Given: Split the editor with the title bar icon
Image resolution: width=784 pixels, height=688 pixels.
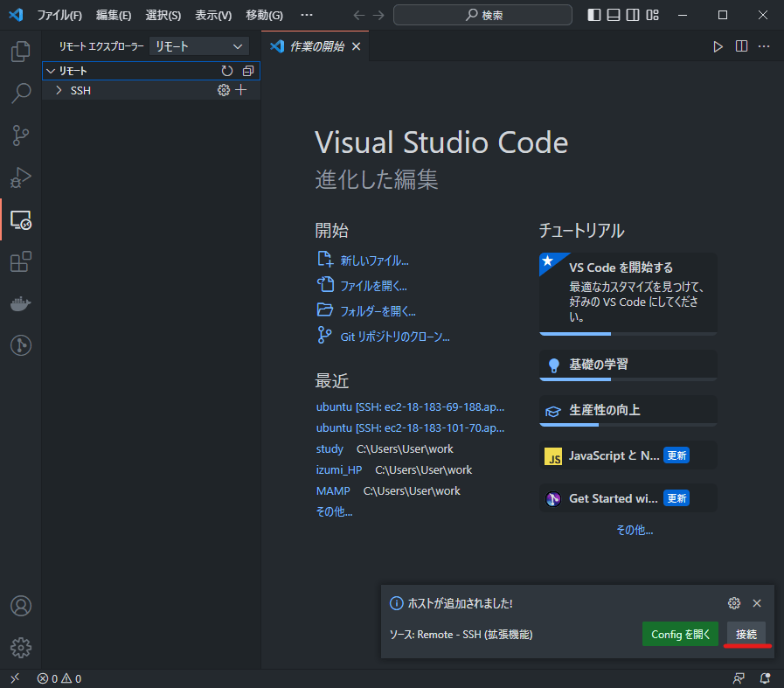Looking at the screenshot, I should 740,46.
